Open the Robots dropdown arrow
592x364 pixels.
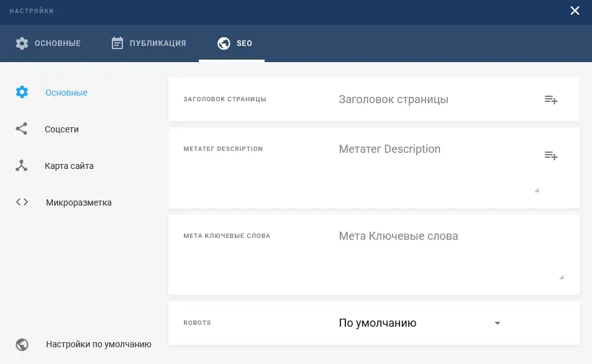tap(497, 324)
